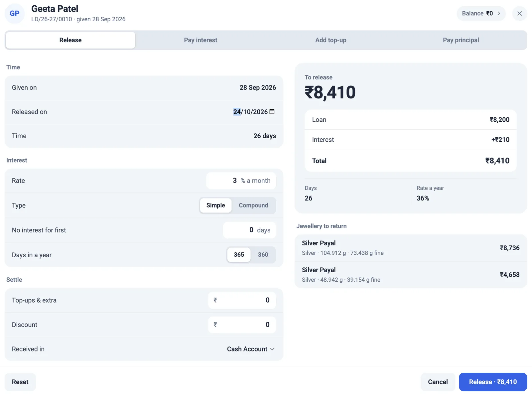Open the Pay principal tab
532x394 pixels.
[461, 40]
